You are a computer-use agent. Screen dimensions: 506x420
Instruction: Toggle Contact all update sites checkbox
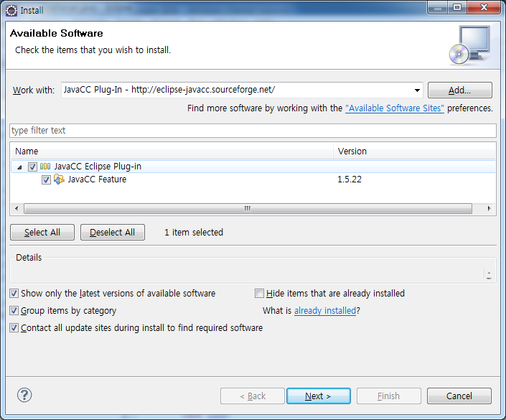click(14, 328)
